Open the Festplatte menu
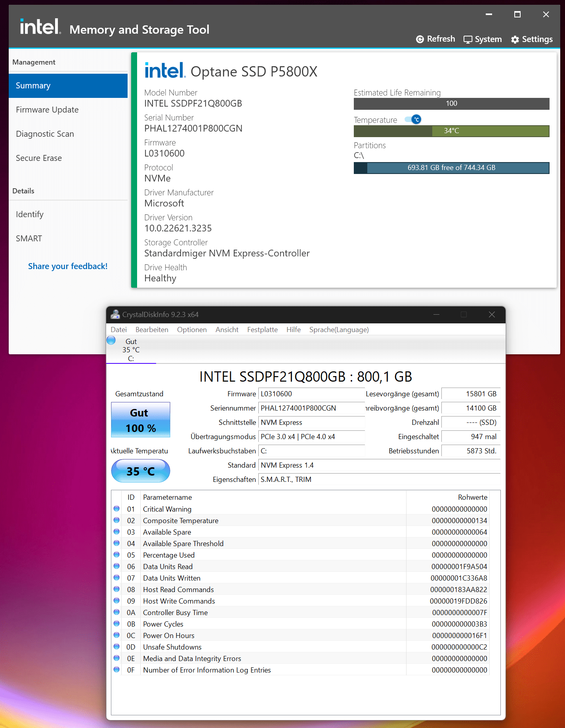Screen dimensions: 565x728 262,330
